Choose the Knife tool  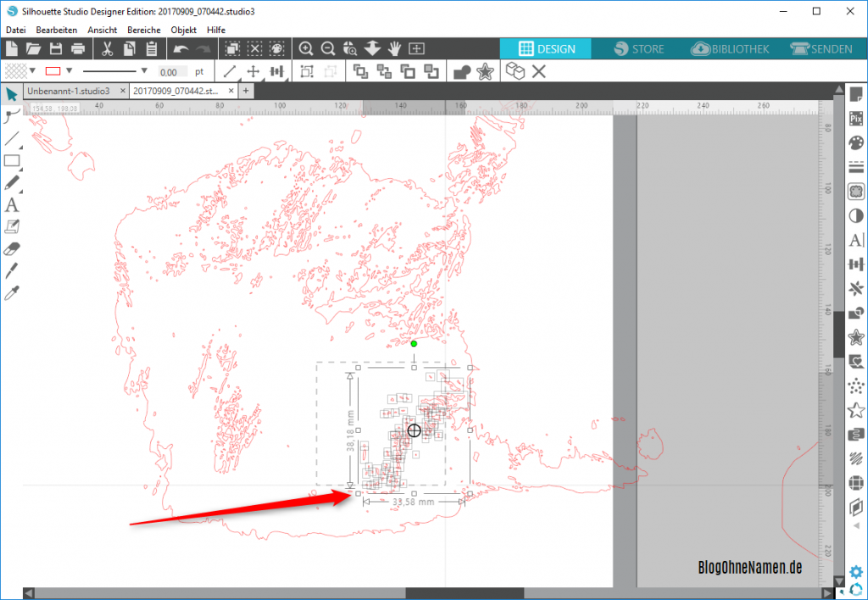(12, 271)
